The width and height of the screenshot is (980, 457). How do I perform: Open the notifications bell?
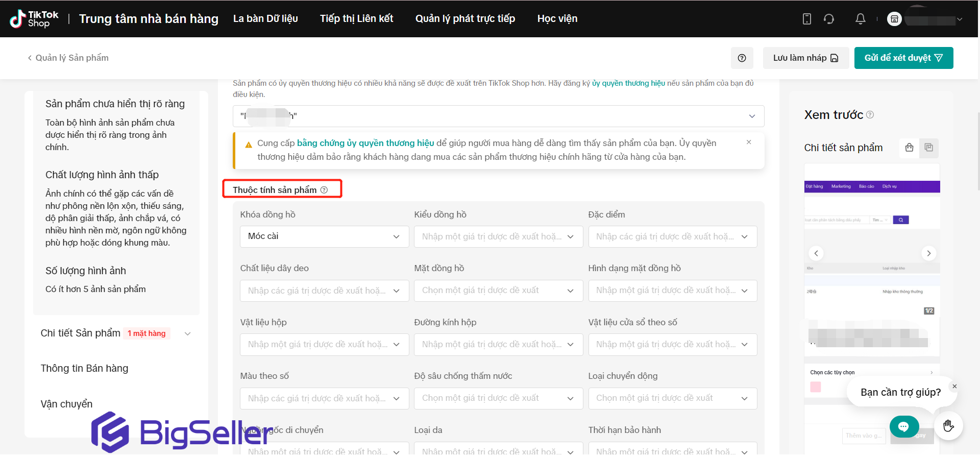click(x=860, y=19)
